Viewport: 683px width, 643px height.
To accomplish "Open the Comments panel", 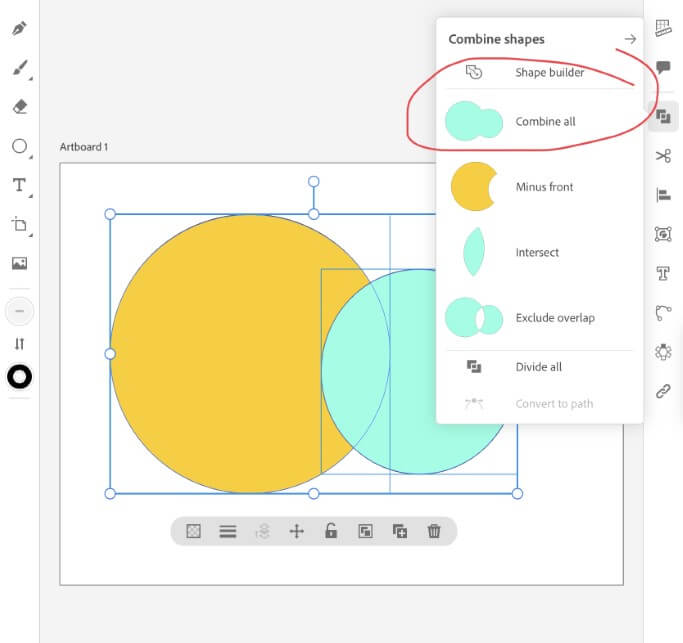I will pyautogui.click(x=663, y=67).
